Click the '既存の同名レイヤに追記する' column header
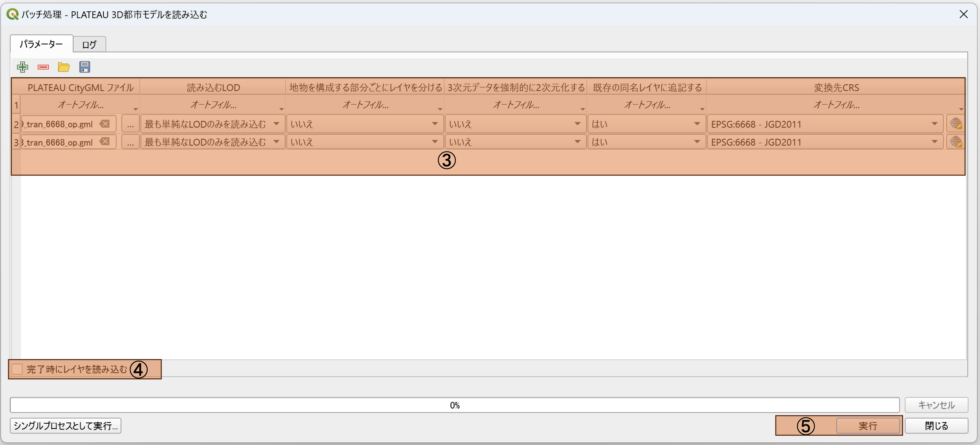This screenshot has width=980, height=445. coord(647,87)
